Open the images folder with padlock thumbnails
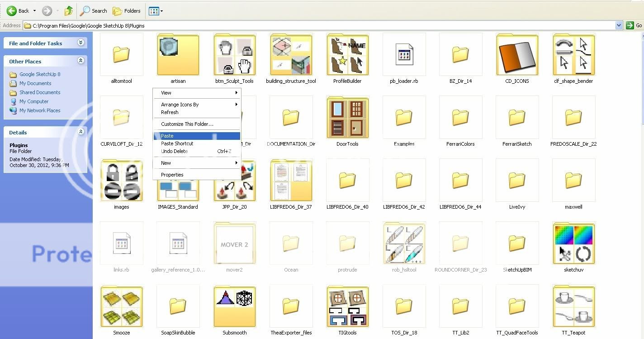 121,180
